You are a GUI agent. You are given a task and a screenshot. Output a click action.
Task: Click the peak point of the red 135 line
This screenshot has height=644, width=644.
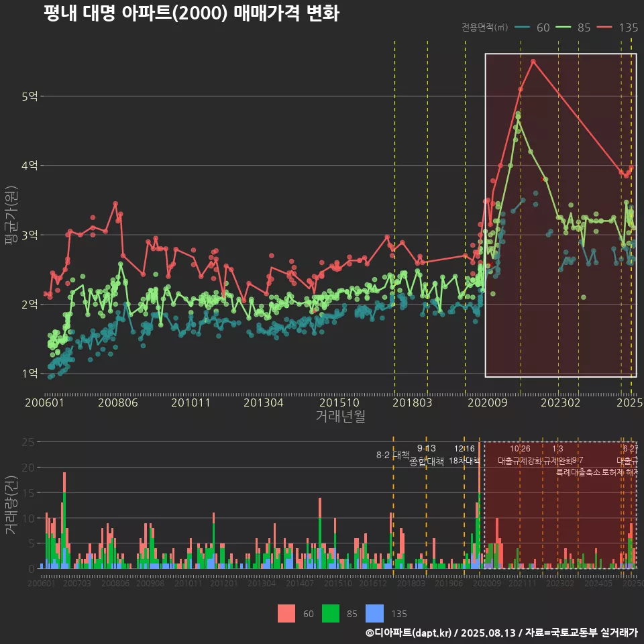click(x=533, y=62)
